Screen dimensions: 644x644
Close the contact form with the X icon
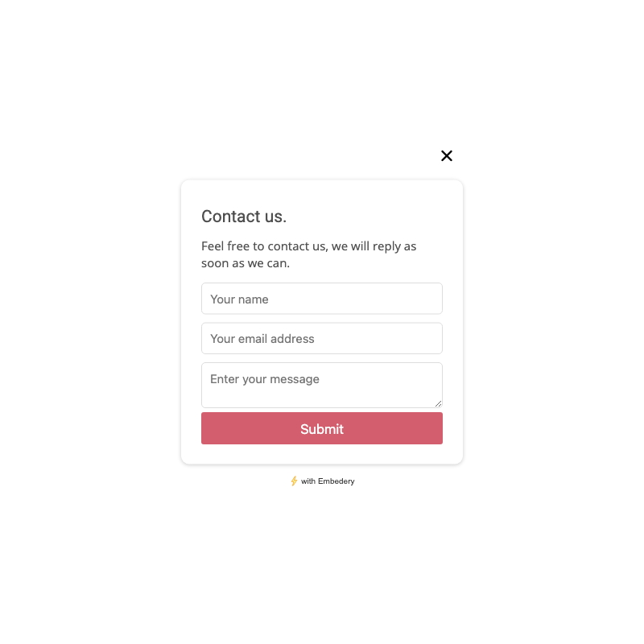click(x=447, y=155)
